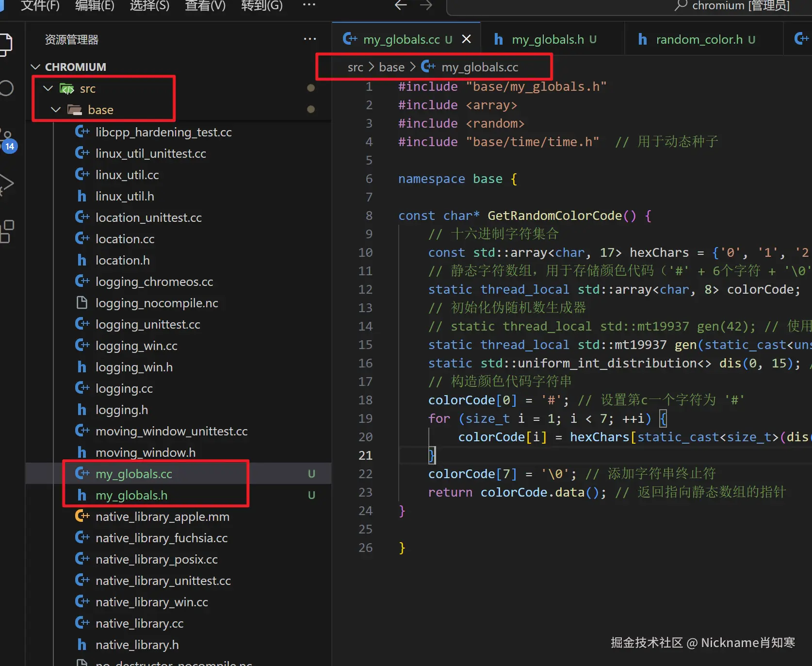812x666 pixels.
Task: Click the #include <array> line
Action: pyautogui.click(x=457, y=105)
